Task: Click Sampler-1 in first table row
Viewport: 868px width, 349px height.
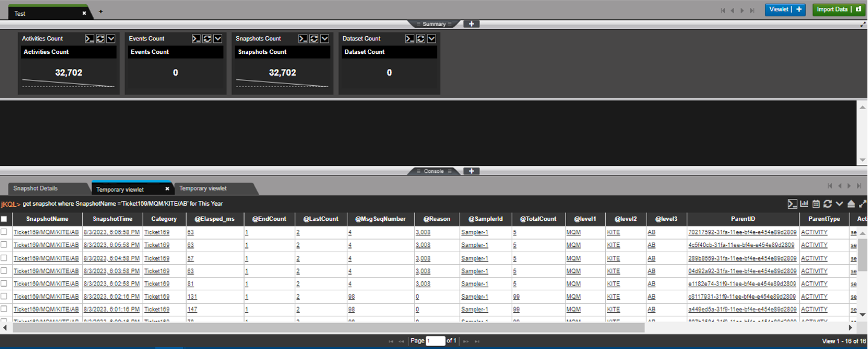Action: pyautogui.click(x=474, y=232)
